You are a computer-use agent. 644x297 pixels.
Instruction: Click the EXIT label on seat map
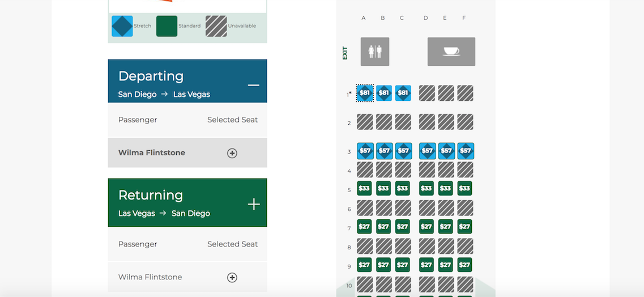(344, 53)
